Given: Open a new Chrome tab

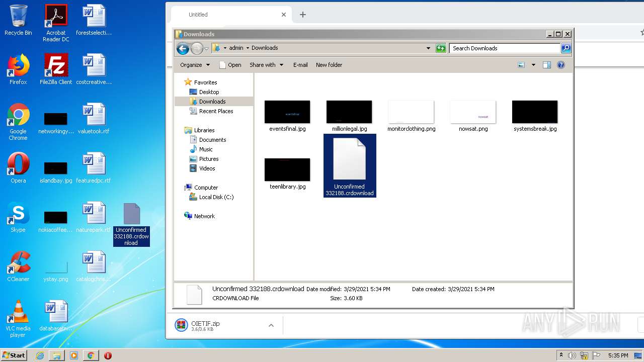Looking at the screenshot, I should (x=303, y=15).
